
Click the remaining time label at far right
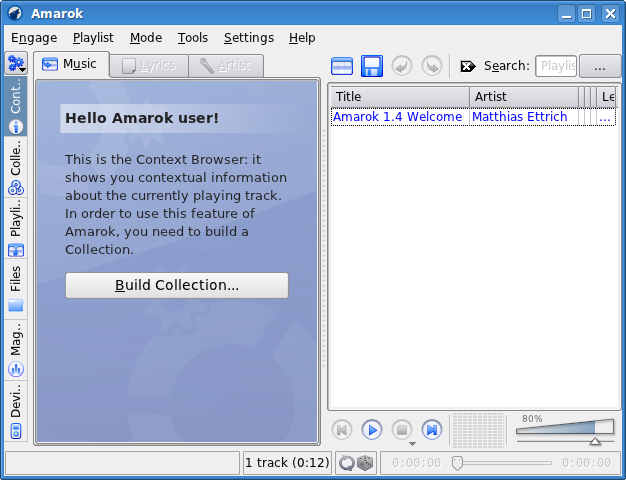(586, 463)
